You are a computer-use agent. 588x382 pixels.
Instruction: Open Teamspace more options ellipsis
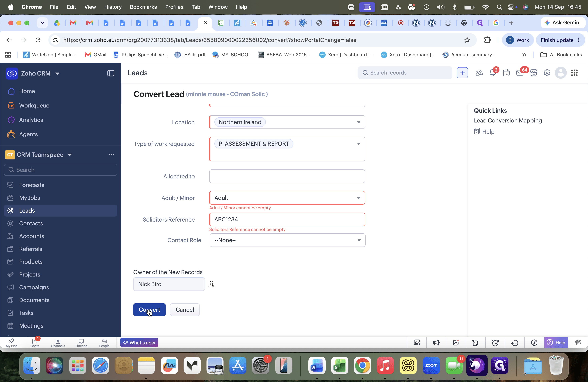pyautogui.click(x=111, y=155)
